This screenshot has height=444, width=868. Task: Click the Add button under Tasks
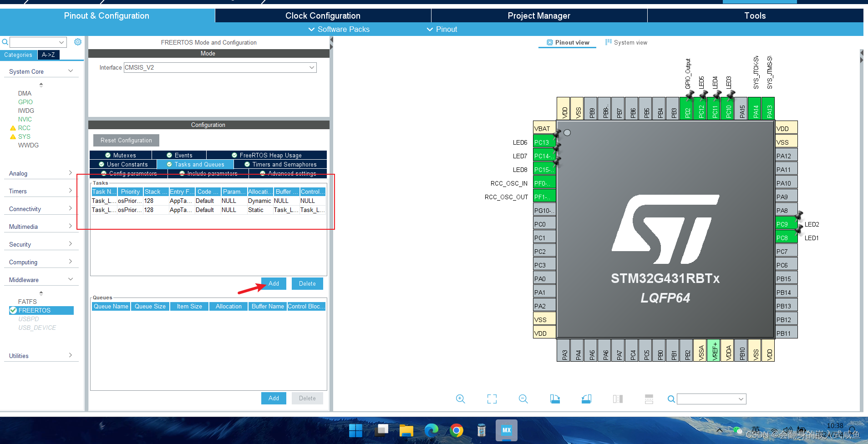coord(273,283)
